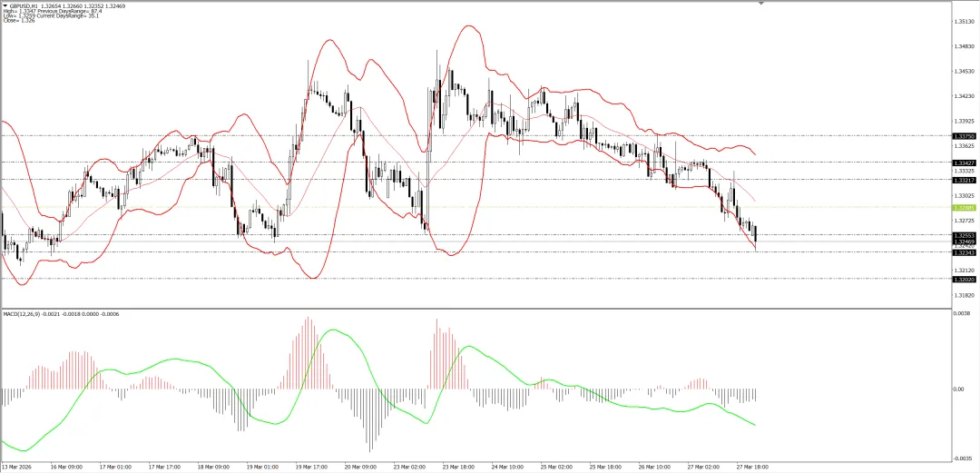Click the -0.0035 MACD scale value

[x=964, y=458]
